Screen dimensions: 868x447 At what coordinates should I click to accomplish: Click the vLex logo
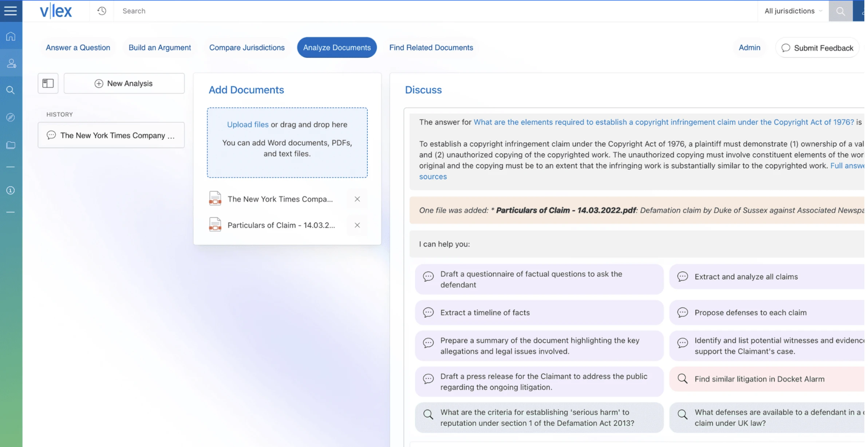pyautogui.click(x=56, y=11)
